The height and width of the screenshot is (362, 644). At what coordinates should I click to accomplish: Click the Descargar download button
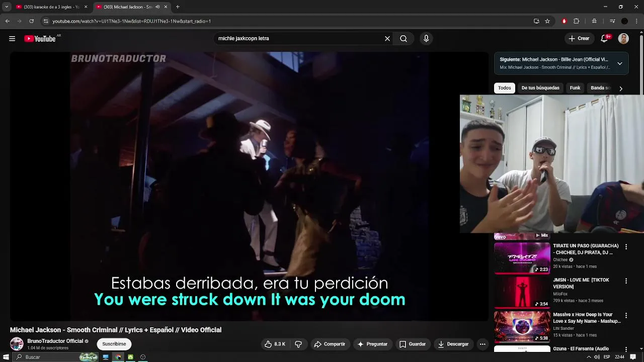(x=453, y=344)
